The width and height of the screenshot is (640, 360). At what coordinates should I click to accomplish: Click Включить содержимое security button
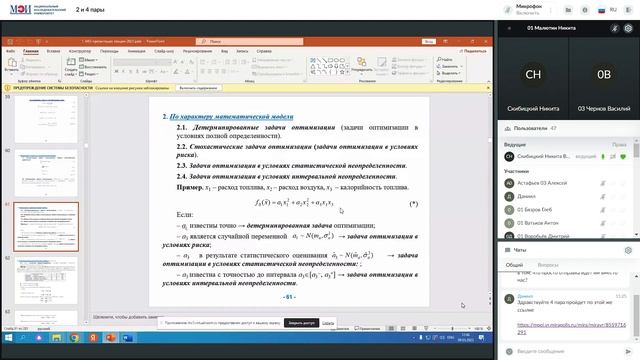pos(198,88)
